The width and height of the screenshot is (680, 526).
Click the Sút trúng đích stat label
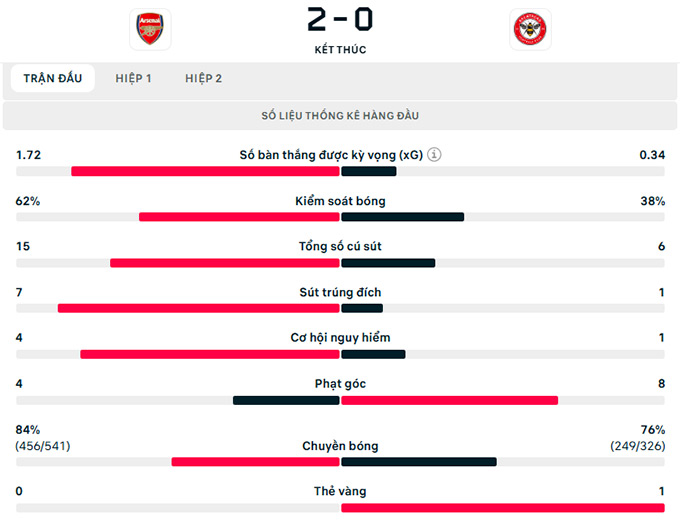tap(340, 292)
